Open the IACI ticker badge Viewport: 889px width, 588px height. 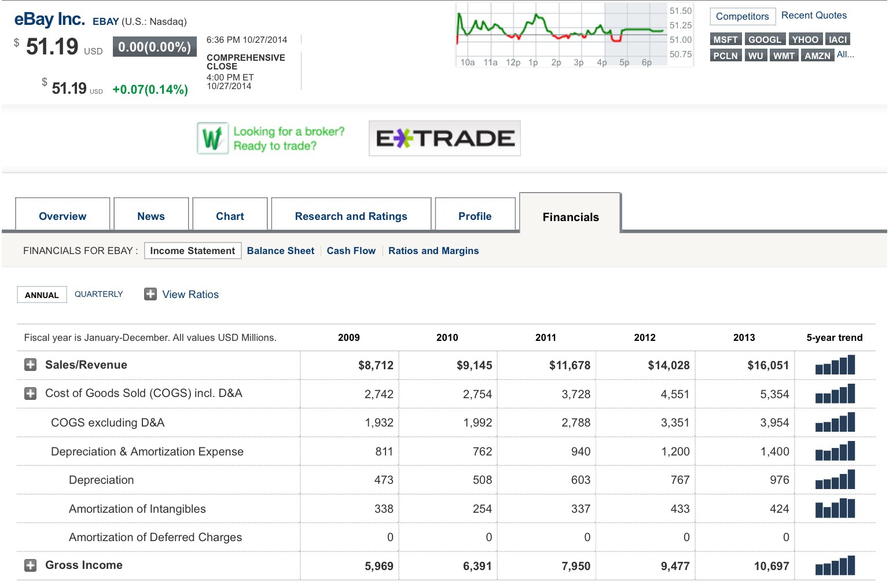pos(837,39)
